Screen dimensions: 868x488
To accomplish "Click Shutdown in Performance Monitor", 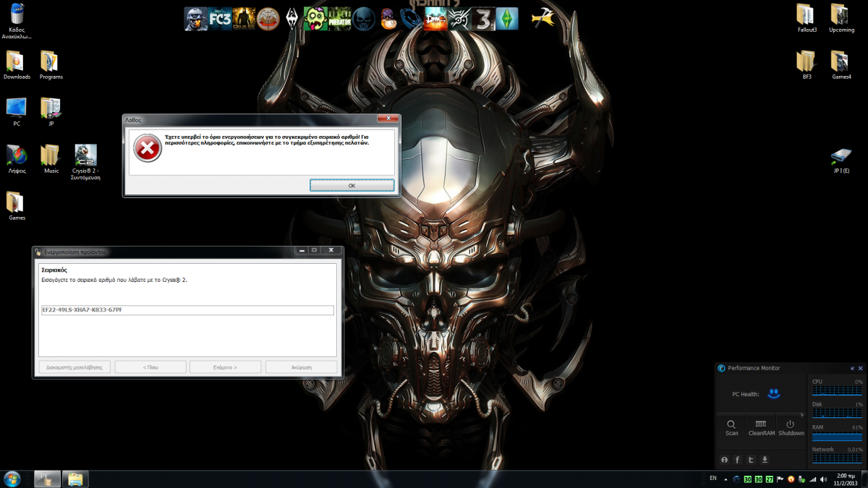I will [791, 427].
